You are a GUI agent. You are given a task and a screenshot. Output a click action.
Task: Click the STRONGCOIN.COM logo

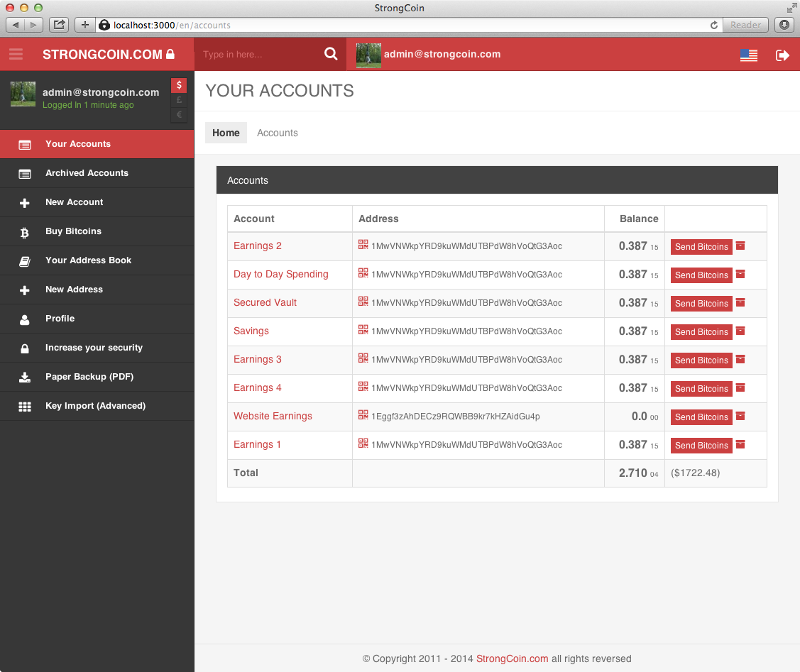[x=108, y=54]
